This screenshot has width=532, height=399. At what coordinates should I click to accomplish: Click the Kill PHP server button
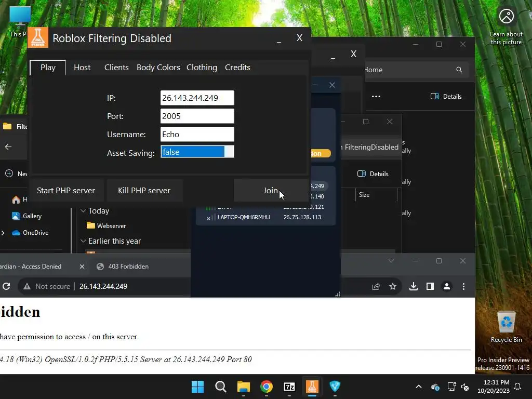pos(144,190)
